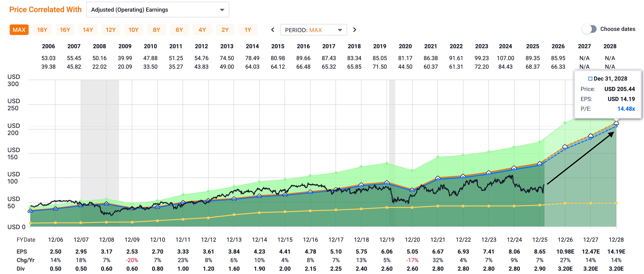Click the 12/20 blue EPS data point

[412, 191]
